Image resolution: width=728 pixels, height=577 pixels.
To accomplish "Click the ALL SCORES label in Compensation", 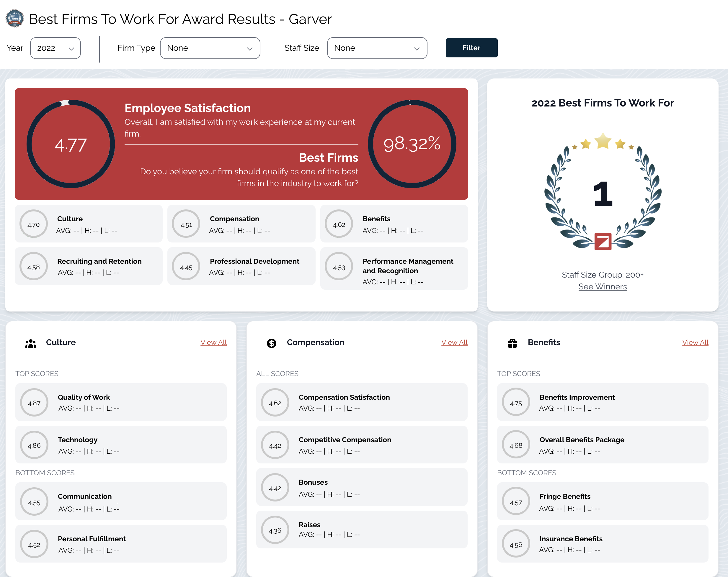I will pyautogui.click(x=277, y=374).
